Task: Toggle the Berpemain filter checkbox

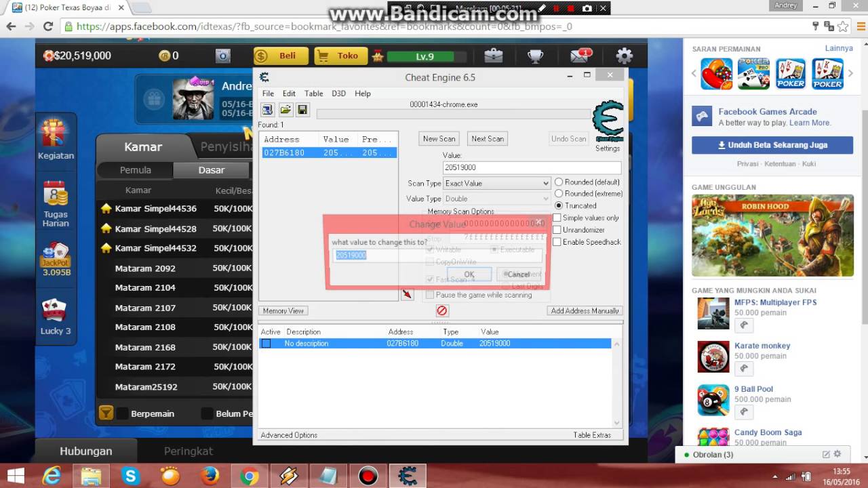Action: [123, 413]
